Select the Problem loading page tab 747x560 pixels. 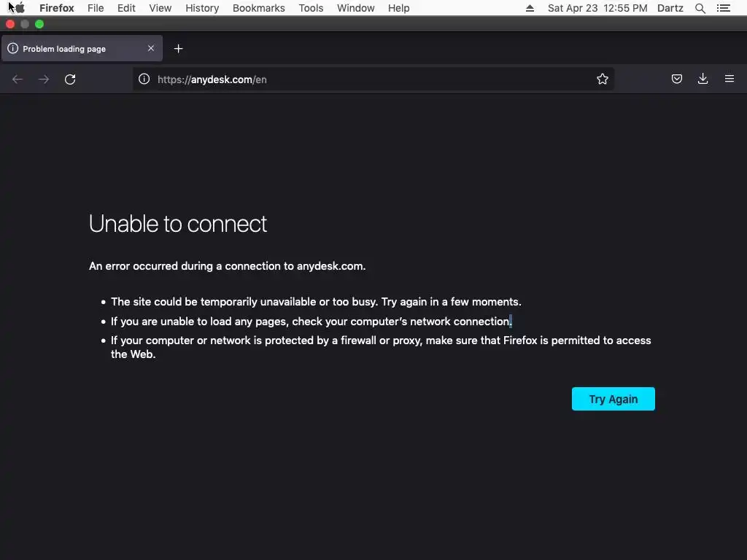pos(82,49)
